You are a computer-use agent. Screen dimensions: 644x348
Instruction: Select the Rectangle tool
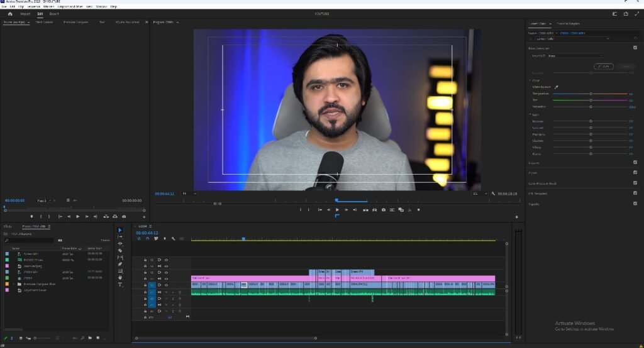point(120,271)
